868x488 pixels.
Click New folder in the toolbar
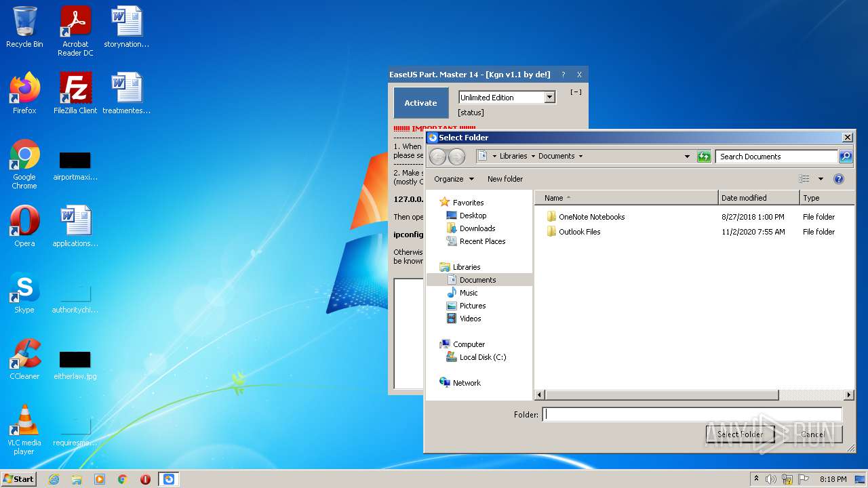click(x=505, y=179)
